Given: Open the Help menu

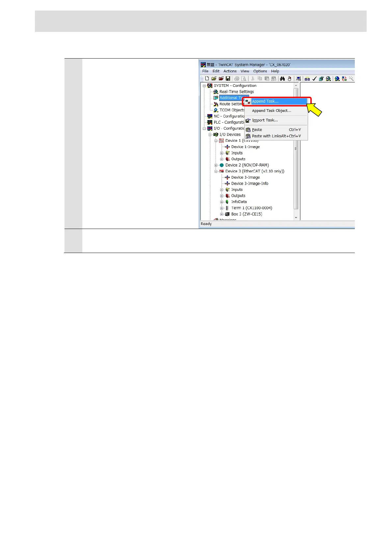Looking at the screenshot, I should [x=275, y=71].
